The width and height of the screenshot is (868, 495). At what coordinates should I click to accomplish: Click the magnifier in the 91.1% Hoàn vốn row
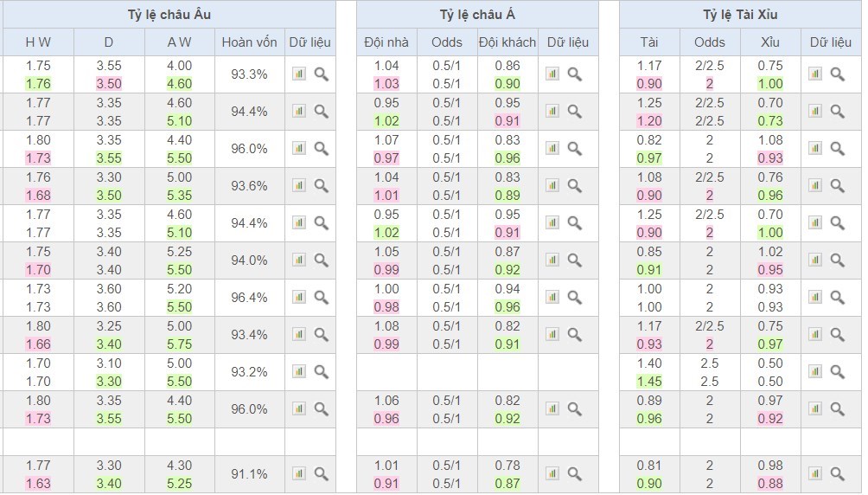click(322, 473)
